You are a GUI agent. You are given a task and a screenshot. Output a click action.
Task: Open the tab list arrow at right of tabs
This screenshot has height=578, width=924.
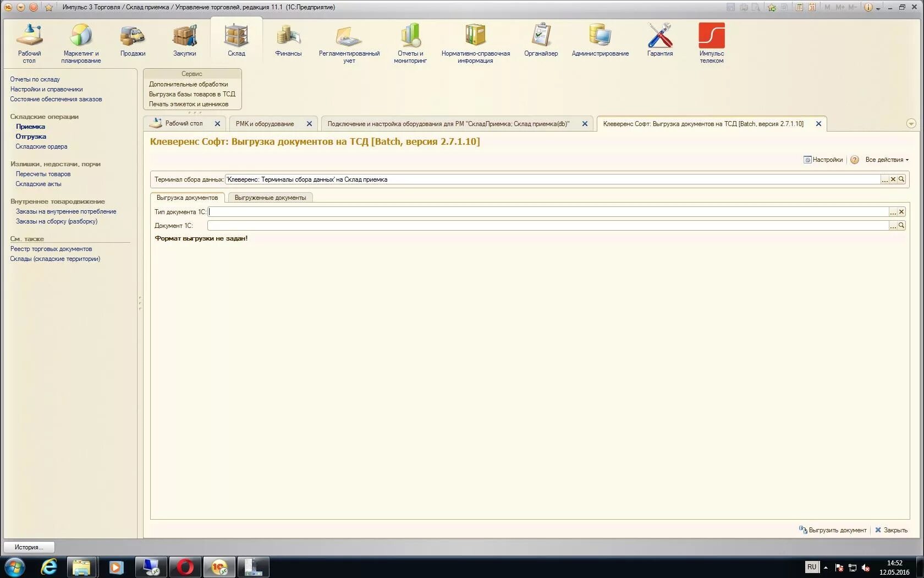coord(911,123)
